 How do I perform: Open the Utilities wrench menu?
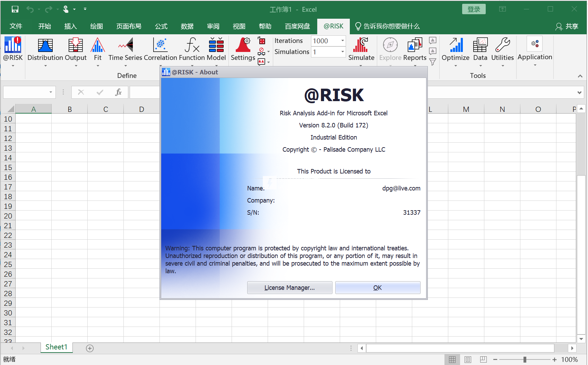pos(503,45)
